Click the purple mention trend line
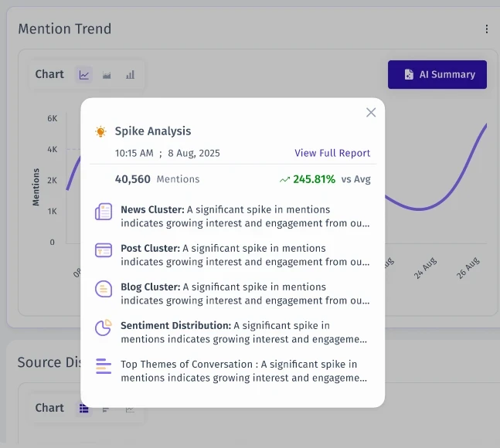The image size is (500, 448). (x=419, y=209)
